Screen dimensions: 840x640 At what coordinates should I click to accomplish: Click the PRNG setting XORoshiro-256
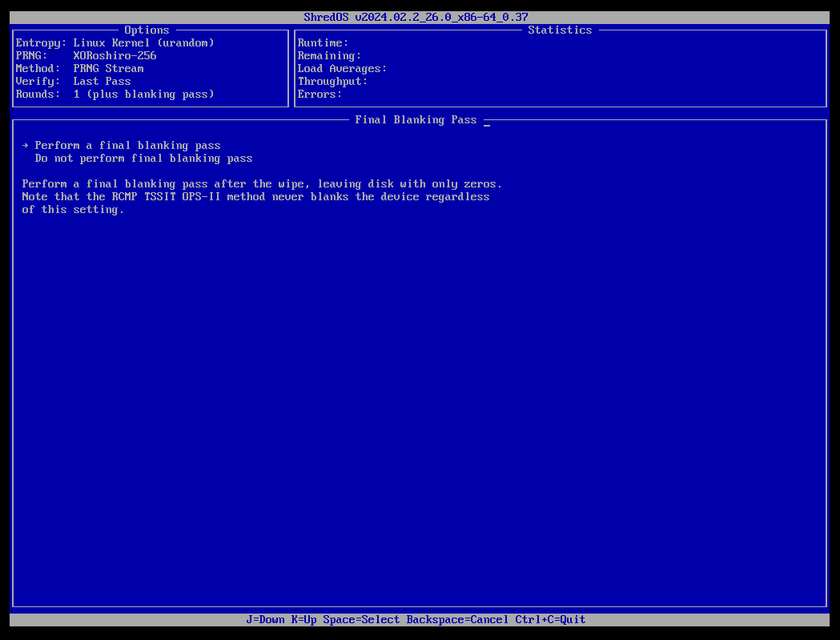coord(115,55)
